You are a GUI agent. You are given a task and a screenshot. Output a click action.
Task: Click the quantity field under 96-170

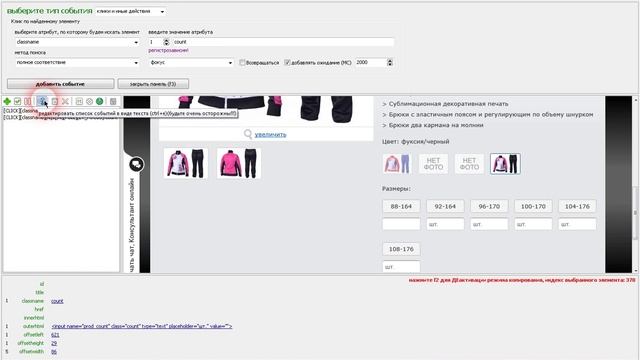coord(489,224)
